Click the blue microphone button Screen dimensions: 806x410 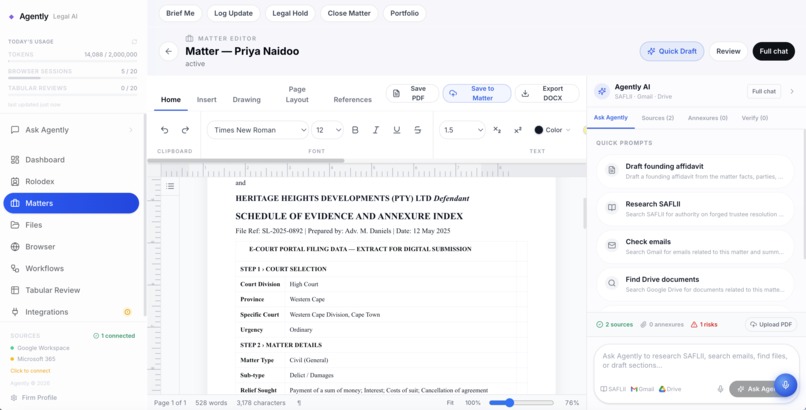tap(785, 385)
